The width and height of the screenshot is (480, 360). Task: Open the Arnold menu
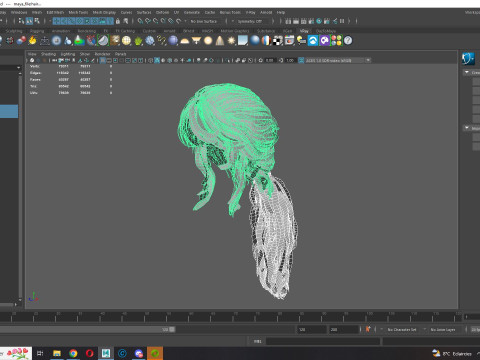(266, 12)
